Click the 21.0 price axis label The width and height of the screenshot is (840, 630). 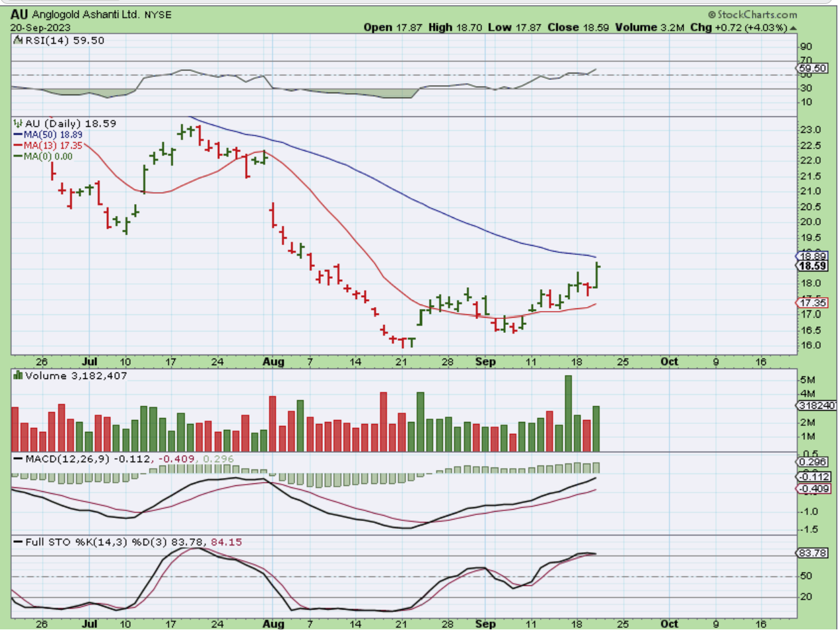810,192
